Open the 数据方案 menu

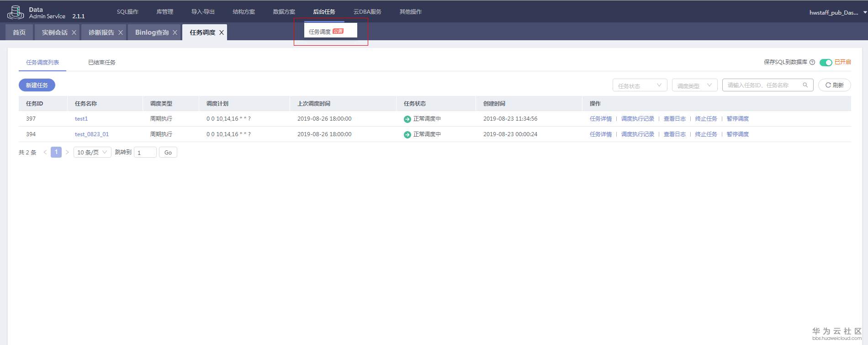tap(284, 12)
